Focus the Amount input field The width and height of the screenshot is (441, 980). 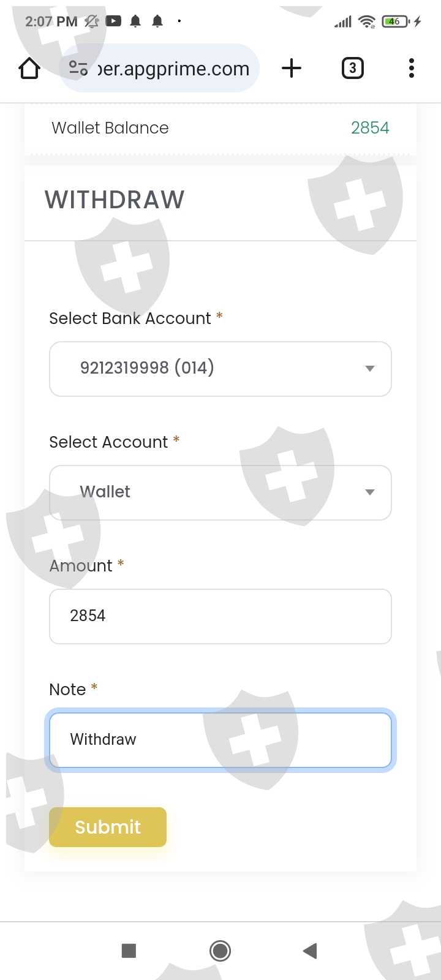[221, 616]
